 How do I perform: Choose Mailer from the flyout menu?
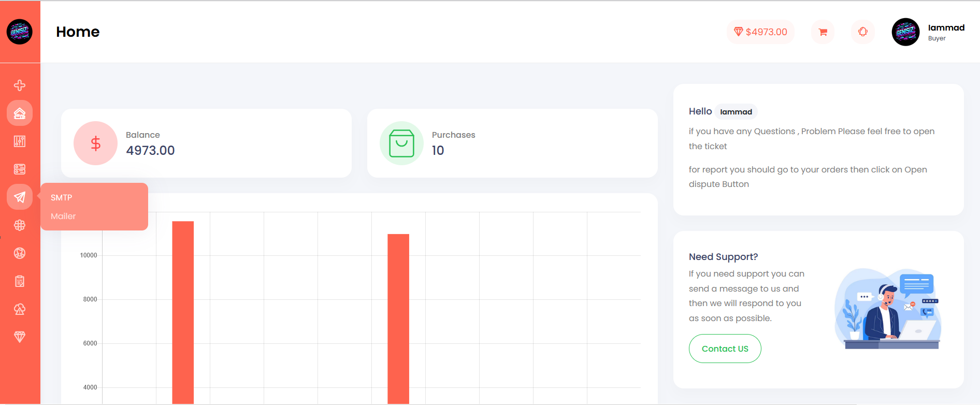tap(63, 216)
